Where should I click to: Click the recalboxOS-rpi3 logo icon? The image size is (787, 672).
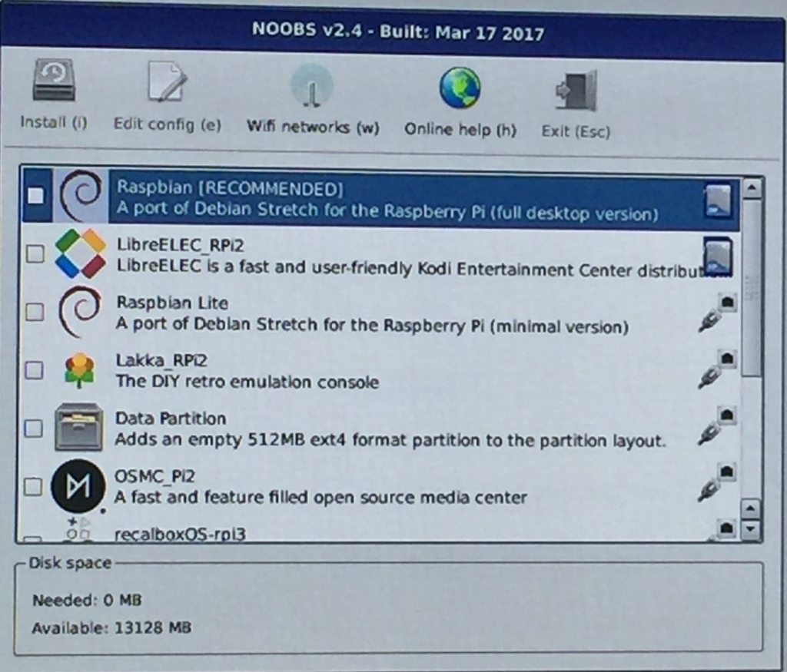(79, 530)
